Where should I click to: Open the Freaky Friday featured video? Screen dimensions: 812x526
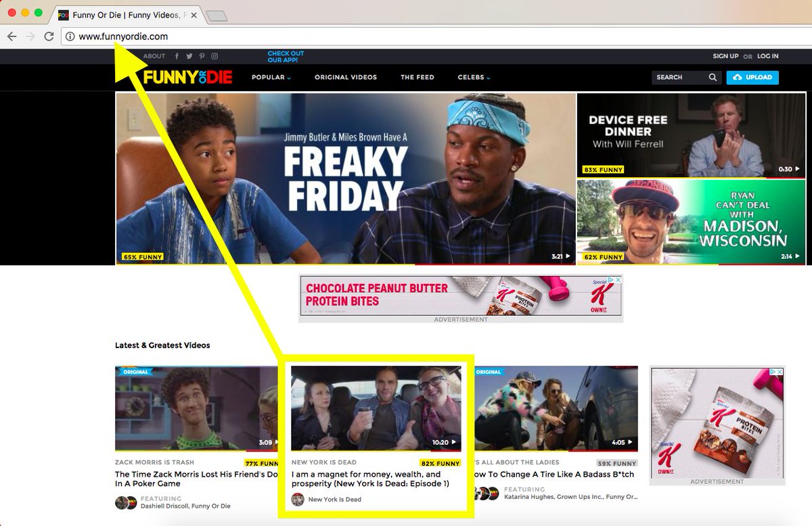coord(346,178)
